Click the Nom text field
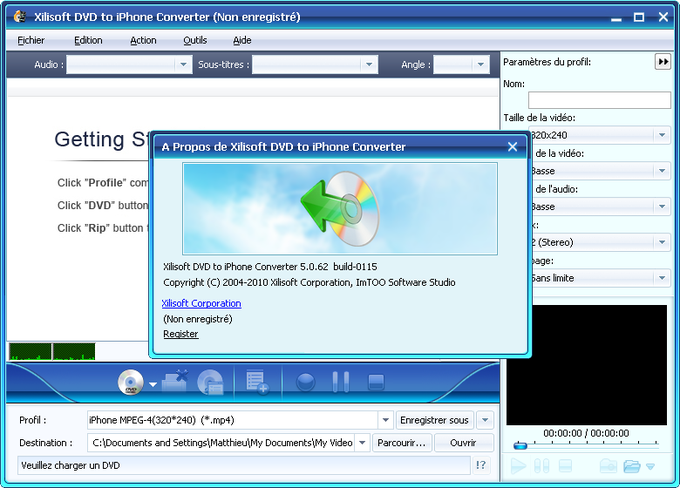 tap(599, 100)
